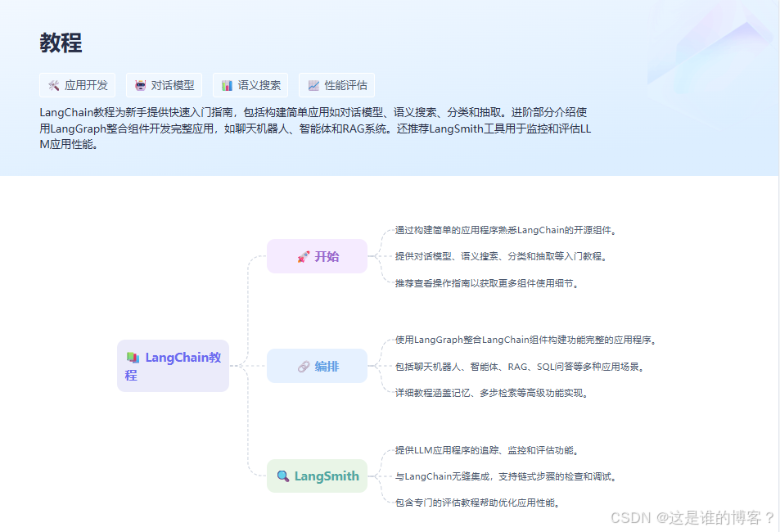Click text 包含专门的评估教程帮助优化应用性能

[x=477, y=503]
